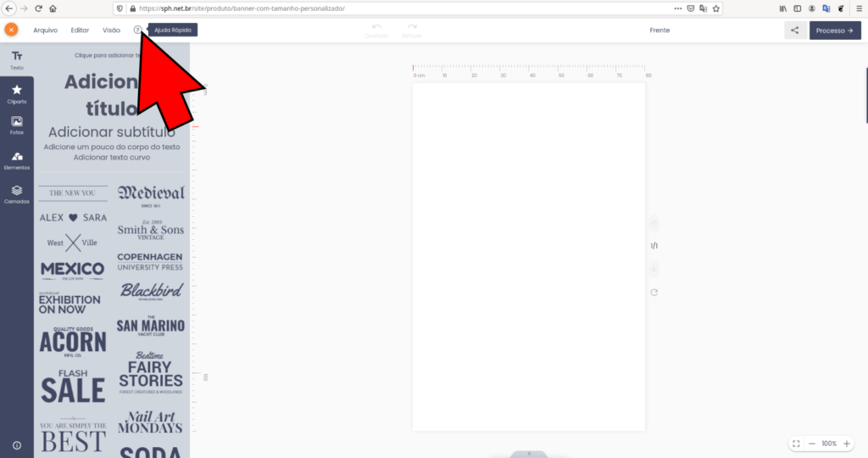Viewport: 868px width, 458px height.
Task: Zoom in with the plus icon
Action: point(847,444)
